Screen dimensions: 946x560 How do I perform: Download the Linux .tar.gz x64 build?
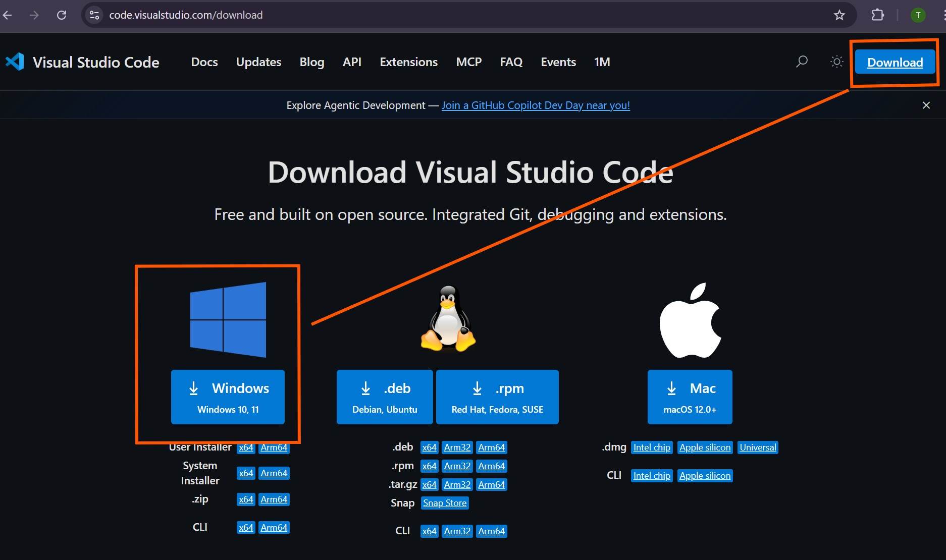point(429,485)
